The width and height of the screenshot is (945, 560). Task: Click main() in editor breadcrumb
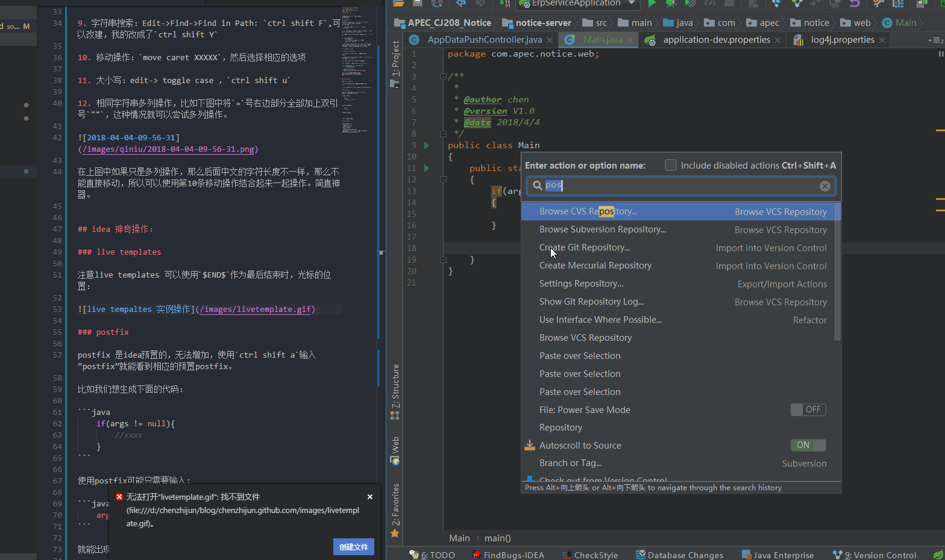tap(498, 538)
